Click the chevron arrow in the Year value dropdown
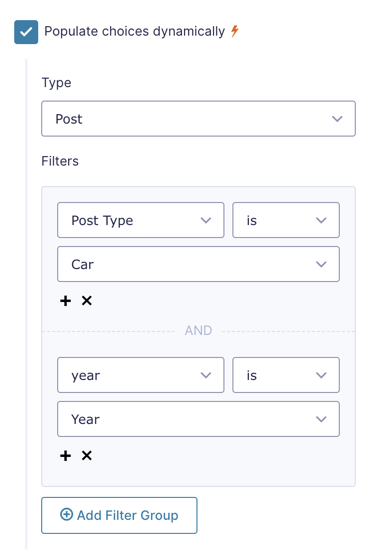 [x=321, y=419]
